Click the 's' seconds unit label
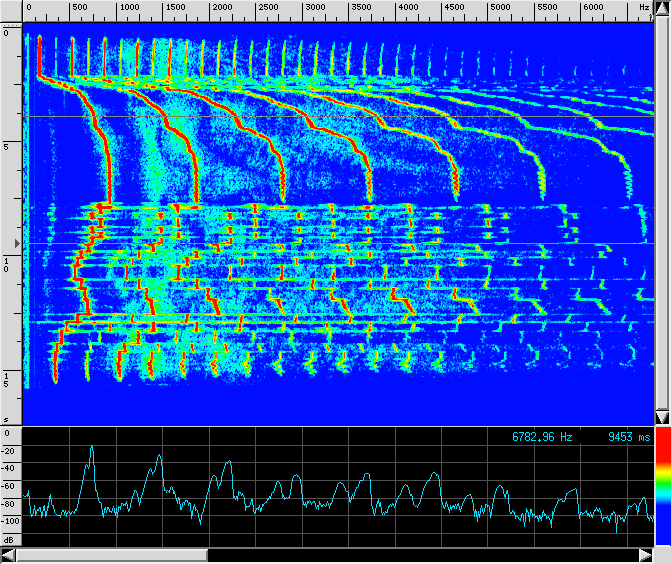This screenshot has height=564, width=671. tap(6, 419)
